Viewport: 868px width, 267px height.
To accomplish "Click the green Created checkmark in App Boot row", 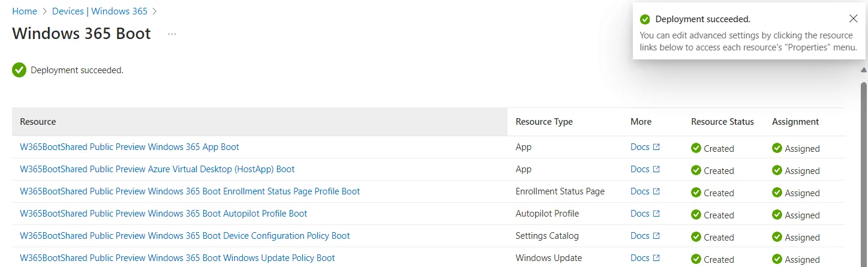I will (x=696, y=148).
